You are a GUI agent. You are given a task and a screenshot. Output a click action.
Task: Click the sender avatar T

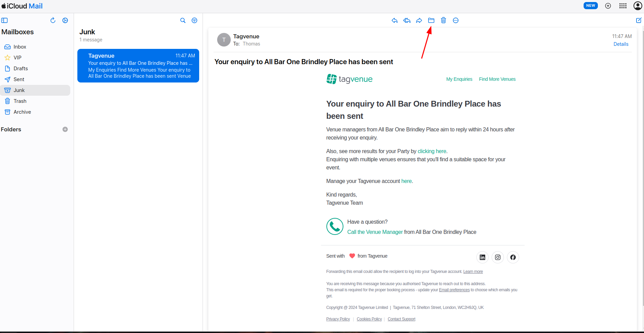point(224,40)
